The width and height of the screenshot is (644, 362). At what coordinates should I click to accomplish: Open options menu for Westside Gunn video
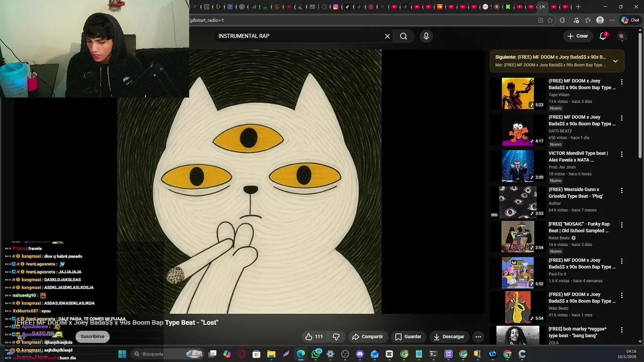(622, 190)
